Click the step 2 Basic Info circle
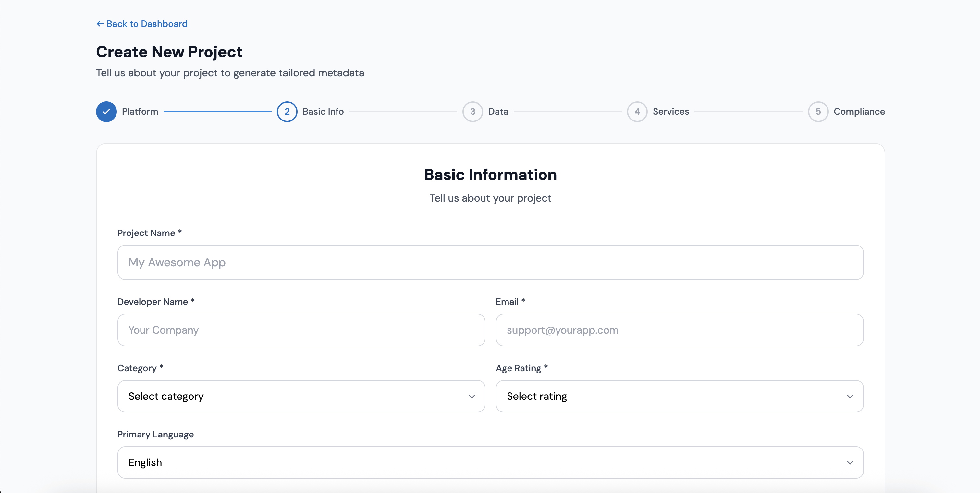The image size is (980, 493). coord(287,111)
